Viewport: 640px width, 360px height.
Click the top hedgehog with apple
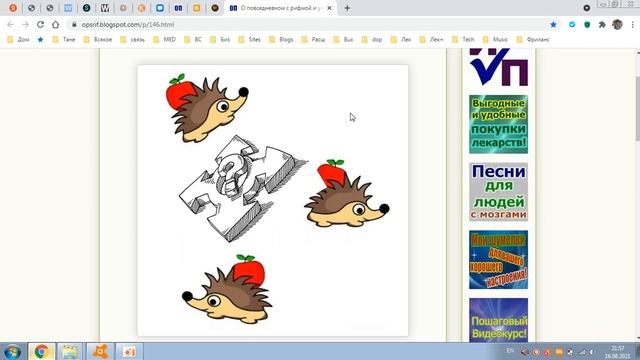tap(207, 108)
